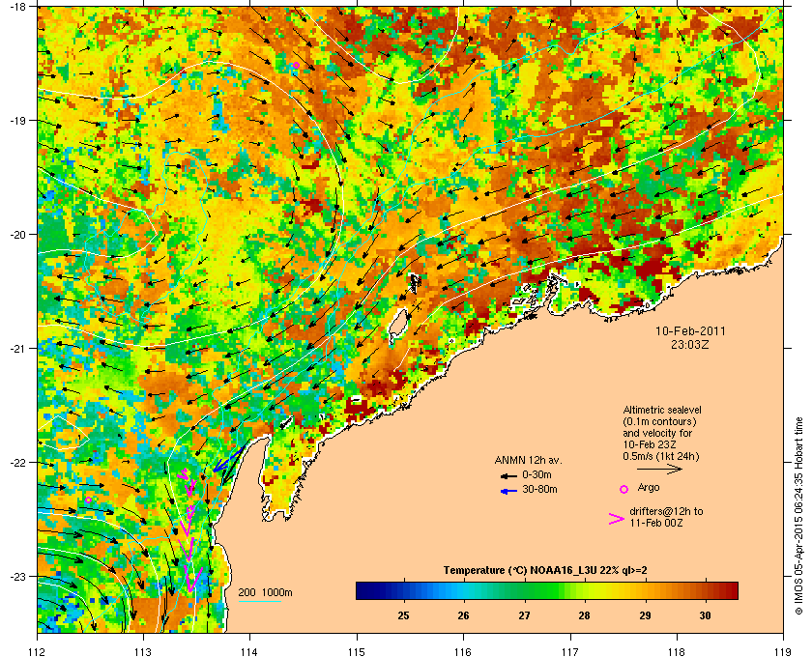Image resolution: width=812 pixels, height=657 pixels.
Task: Click the '11-Feb 00Z' drifter legend line
Action: tap(656, 523)
